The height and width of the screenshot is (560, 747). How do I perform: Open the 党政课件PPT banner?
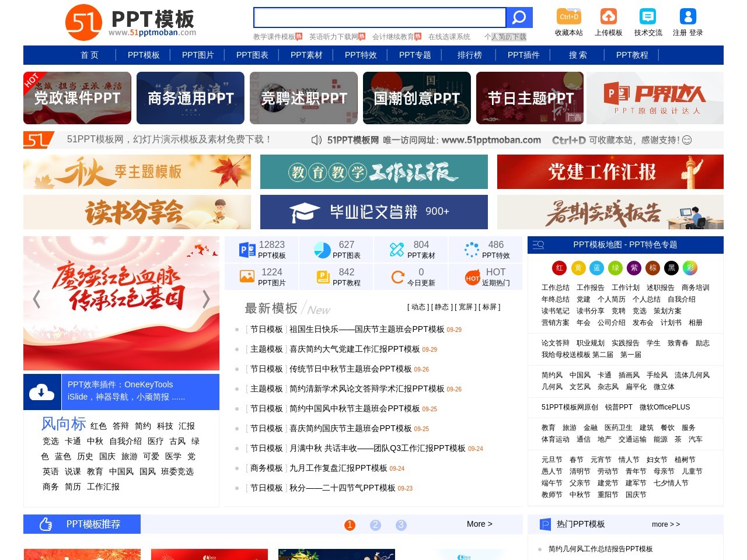(x=77, y=98)
